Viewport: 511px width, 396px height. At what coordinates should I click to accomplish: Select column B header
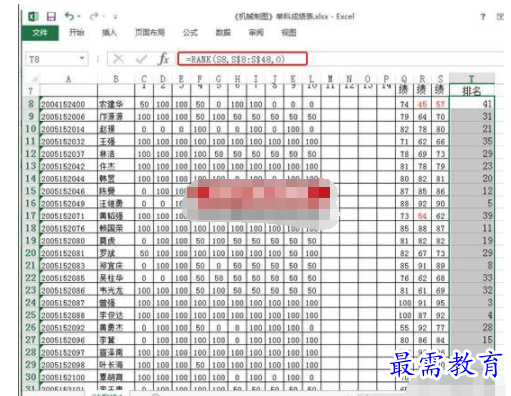(116, 79)
